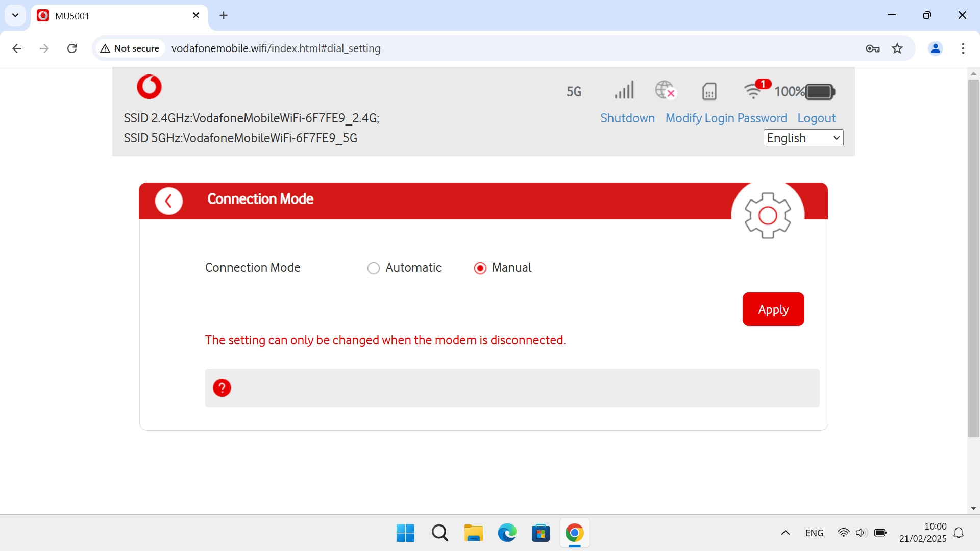The height and width of the screenshot is (551, 980).
Task: Open the English language dropdown
Action: (803, 138)
